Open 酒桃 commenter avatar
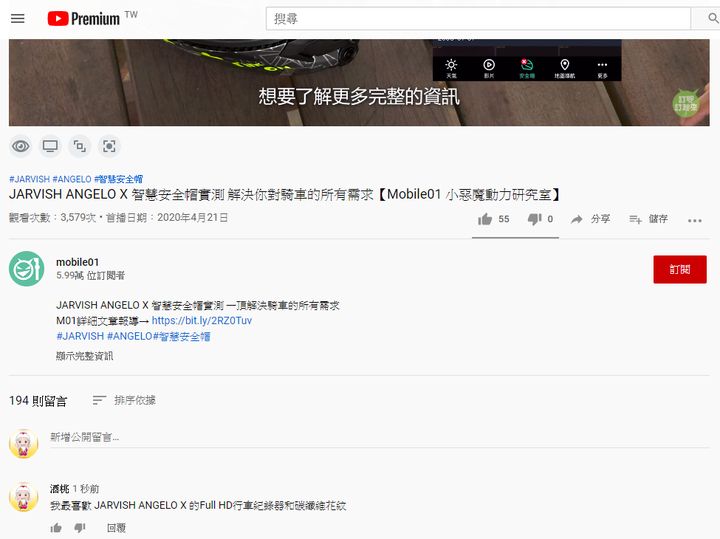The height and width of the screenshot is (539, 720). coord(23,497)
